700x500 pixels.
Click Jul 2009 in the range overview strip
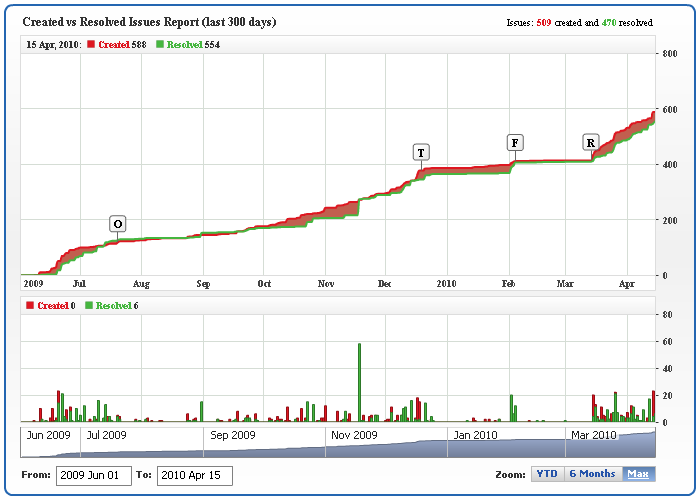[107, 436]
